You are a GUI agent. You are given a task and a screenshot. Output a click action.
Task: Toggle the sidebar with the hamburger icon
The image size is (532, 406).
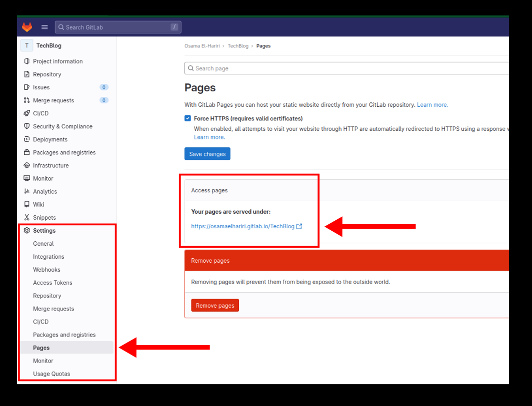point(44,27)
